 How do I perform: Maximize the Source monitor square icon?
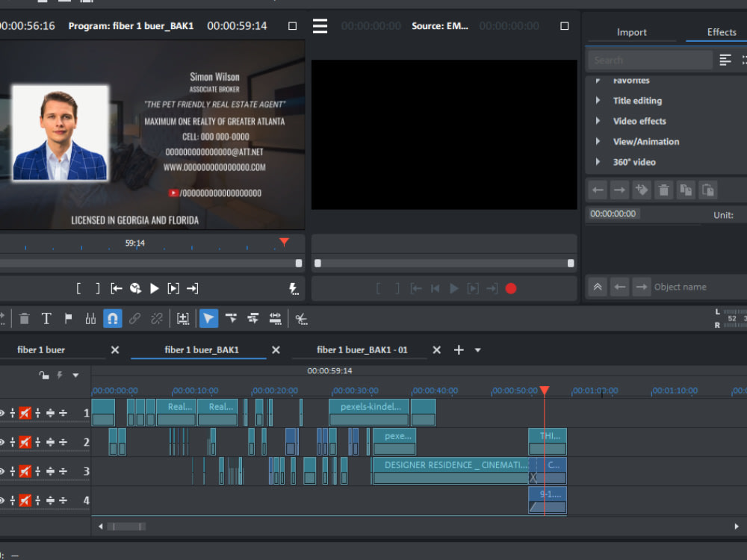(x=565, y=26)
